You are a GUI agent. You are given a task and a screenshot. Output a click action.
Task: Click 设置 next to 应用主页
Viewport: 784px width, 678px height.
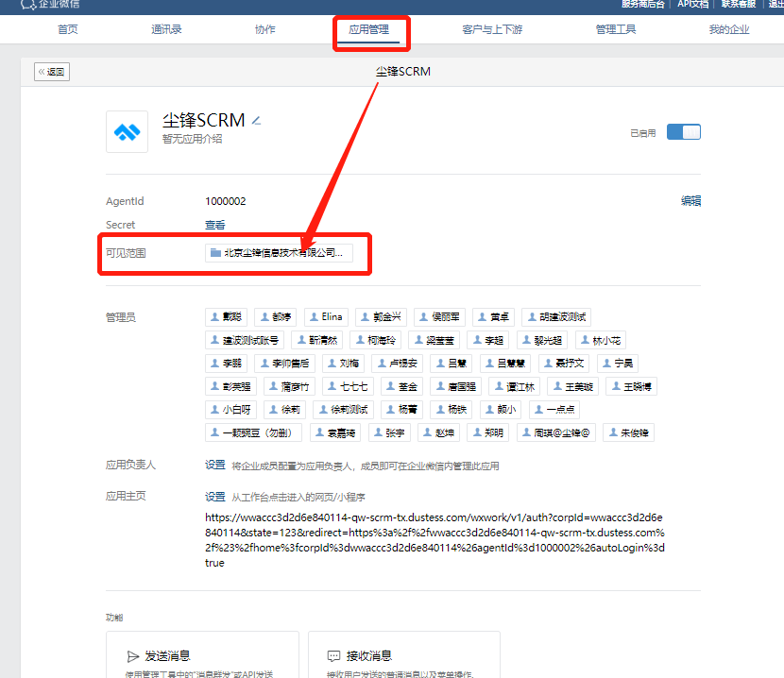(x=215, y=497)
